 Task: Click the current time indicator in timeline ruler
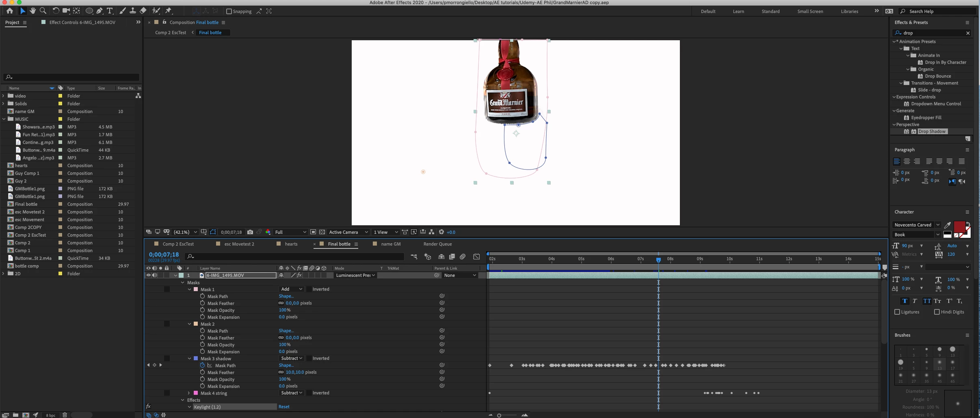click(658, 259)
